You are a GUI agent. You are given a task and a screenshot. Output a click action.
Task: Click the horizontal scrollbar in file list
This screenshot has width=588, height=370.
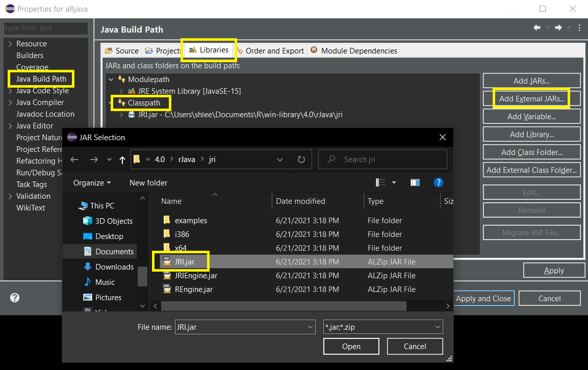coord(284,306)
